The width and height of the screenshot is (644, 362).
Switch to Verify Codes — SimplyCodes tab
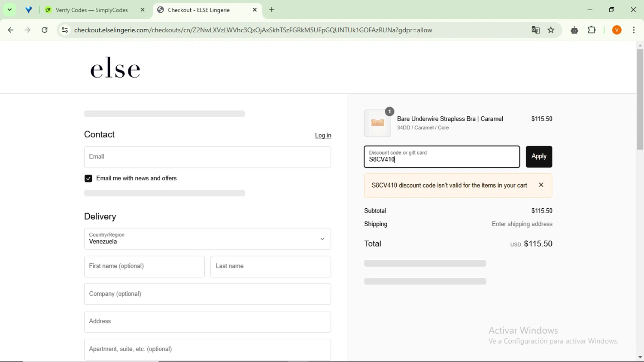tap(91, 10)
